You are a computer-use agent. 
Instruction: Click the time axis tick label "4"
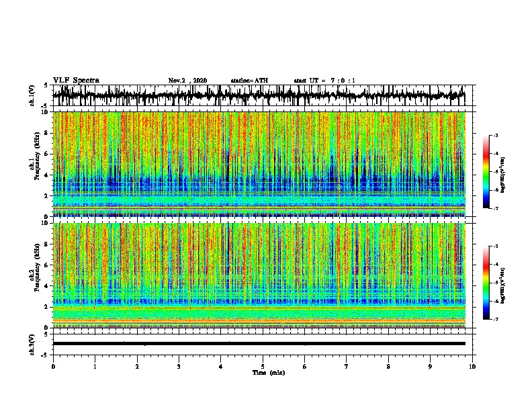221,367
